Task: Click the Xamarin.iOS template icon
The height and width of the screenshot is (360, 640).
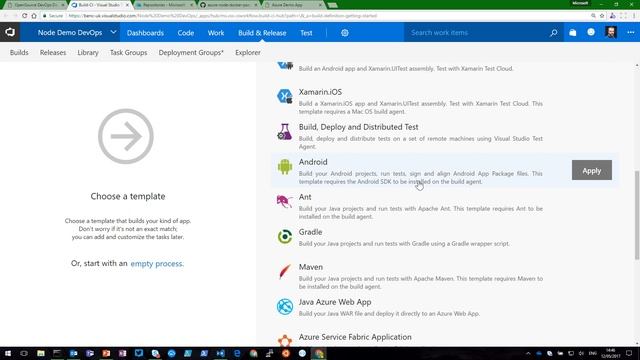Action: (284, 96)
